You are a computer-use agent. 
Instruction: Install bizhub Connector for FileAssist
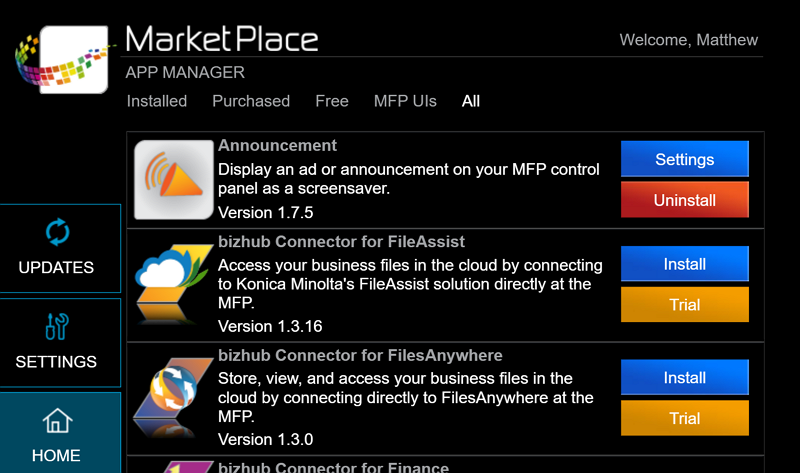(x=685, y=264)
